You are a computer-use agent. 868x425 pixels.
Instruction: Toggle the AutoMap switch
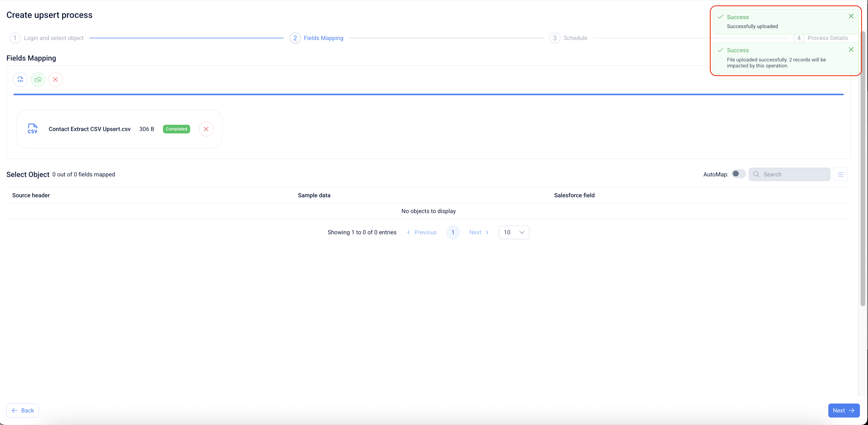738,174
